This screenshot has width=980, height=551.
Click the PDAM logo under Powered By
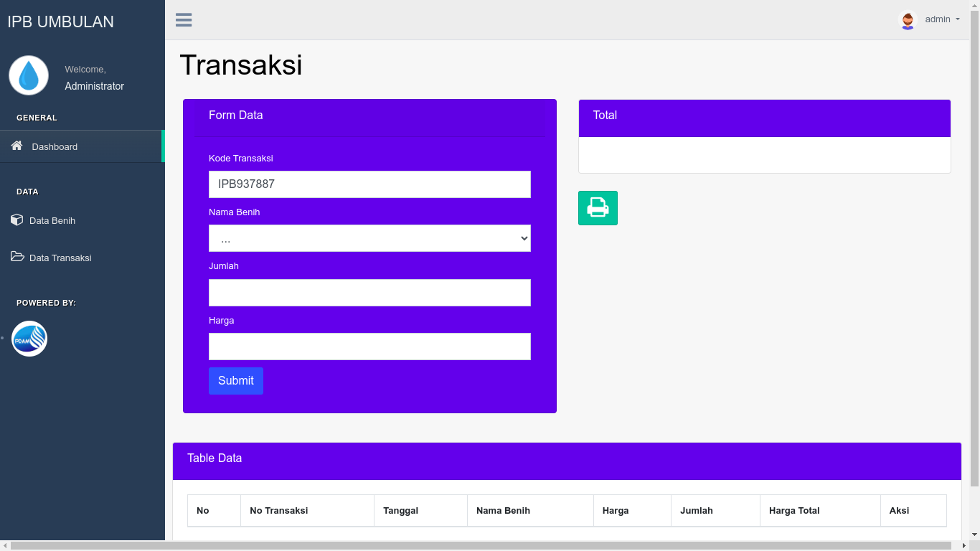click(x=29, y=339)
